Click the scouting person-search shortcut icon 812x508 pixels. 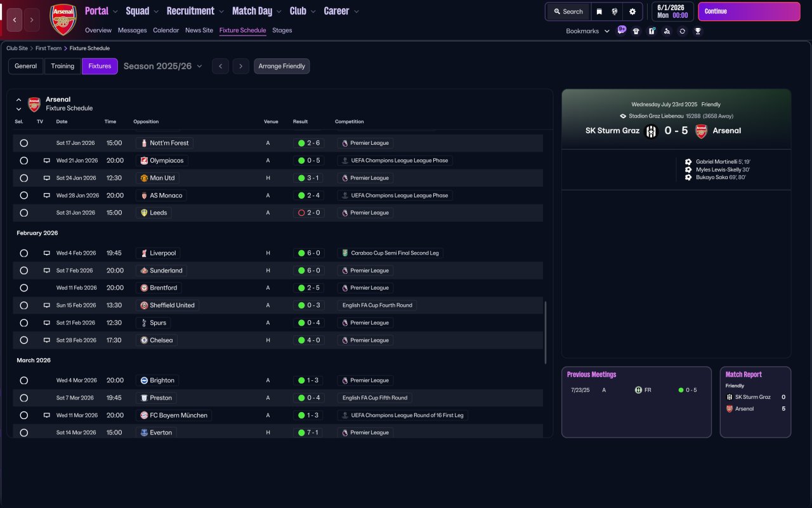(667, 31)
